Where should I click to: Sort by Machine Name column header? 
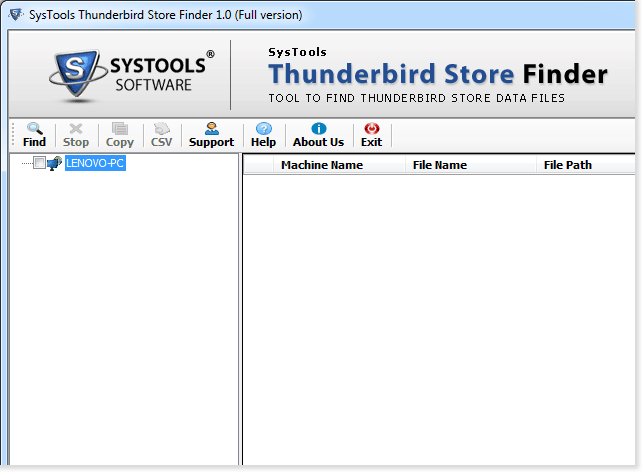[321, 165]
